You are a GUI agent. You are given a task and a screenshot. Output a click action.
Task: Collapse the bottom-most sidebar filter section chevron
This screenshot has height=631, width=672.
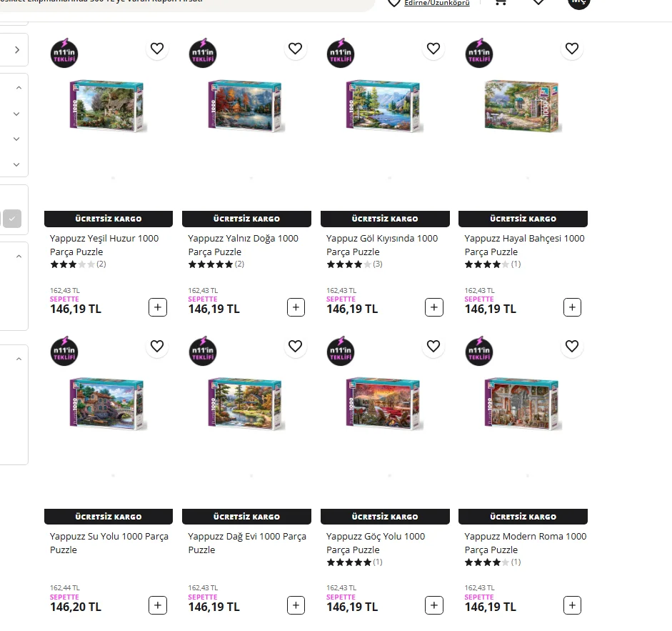click(x=19, y=359)
